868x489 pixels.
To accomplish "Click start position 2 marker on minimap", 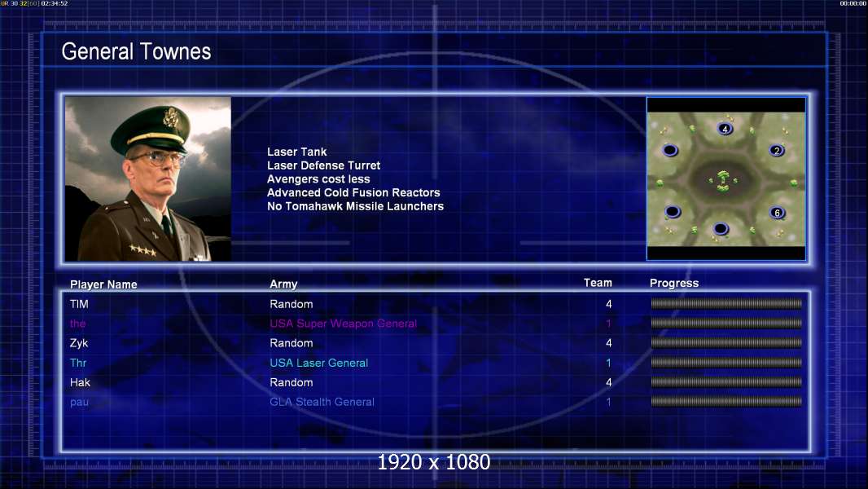I will coord(777,151).
